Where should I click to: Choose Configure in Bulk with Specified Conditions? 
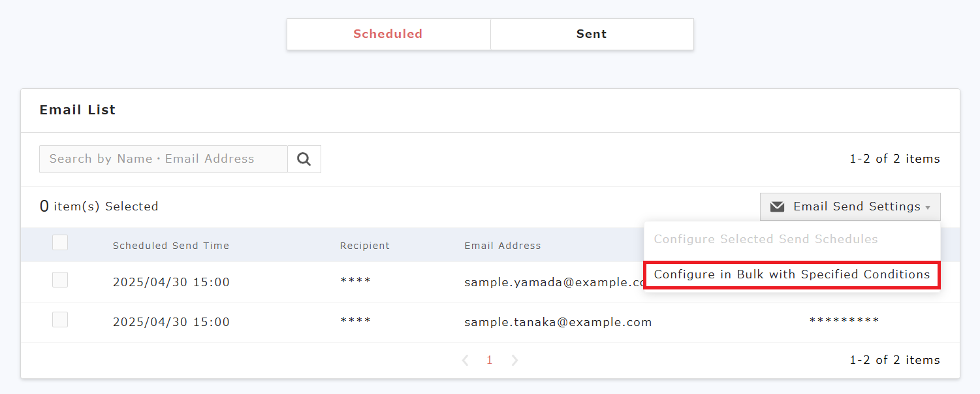click(x=791, y=274)
